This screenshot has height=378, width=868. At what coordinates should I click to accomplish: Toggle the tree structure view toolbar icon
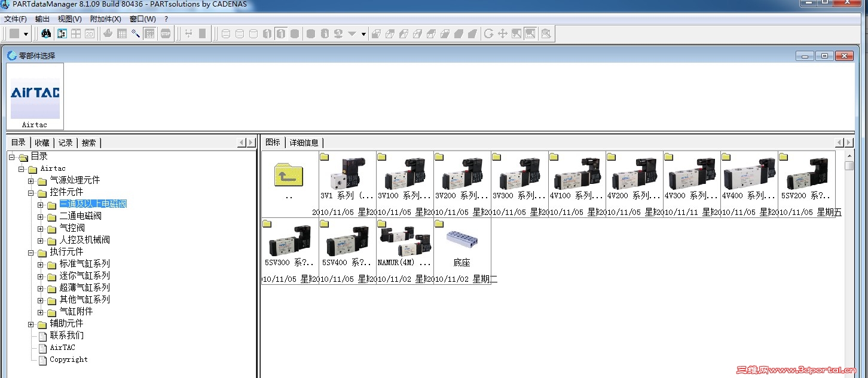pyautogui.click(x=62, y=33)
